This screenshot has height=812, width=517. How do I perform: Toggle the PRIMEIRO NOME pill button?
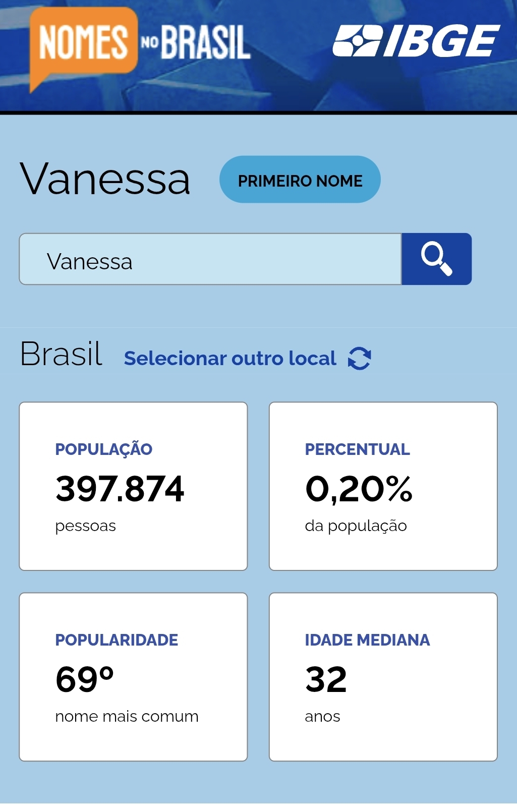tap(300, 180)
